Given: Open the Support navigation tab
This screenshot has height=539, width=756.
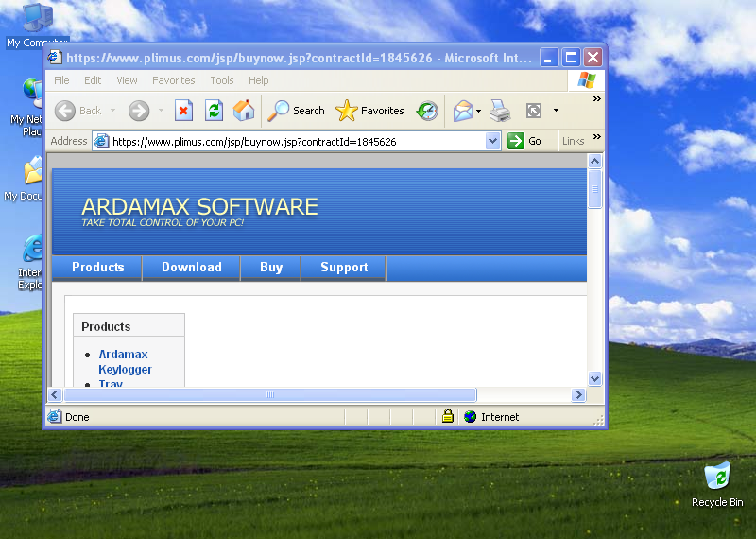Looking at the screenshot, I should [x=344, y=268].
